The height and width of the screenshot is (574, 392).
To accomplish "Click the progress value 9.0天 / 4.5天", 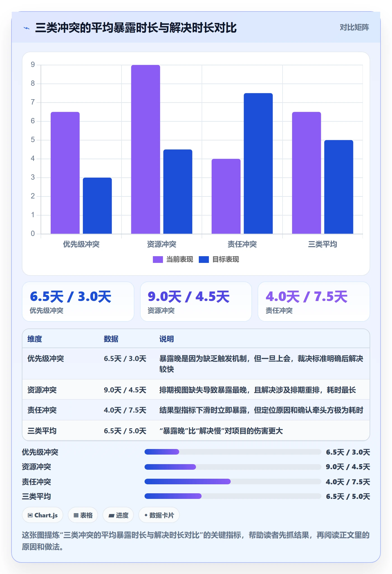I will (348, 467).
